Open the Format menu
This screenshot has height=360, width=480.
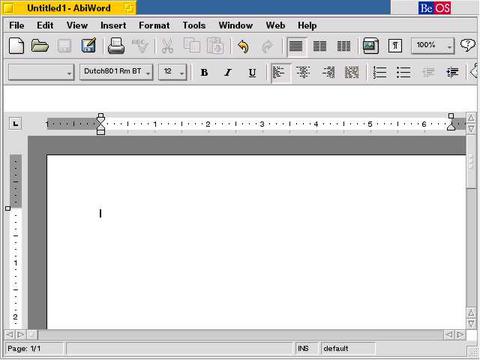(x=154, y=25)
